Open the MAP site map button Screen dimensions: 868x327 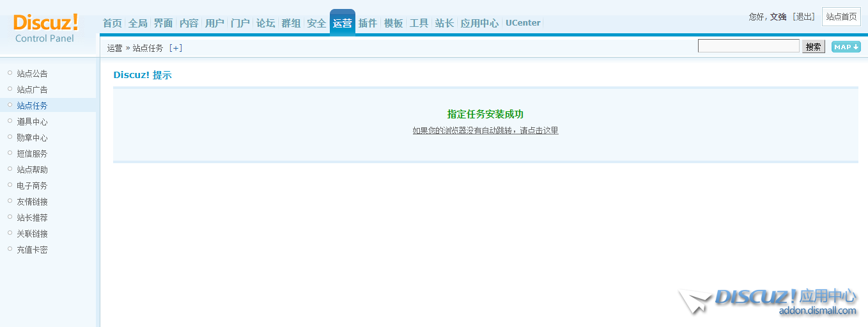[846, 47]
